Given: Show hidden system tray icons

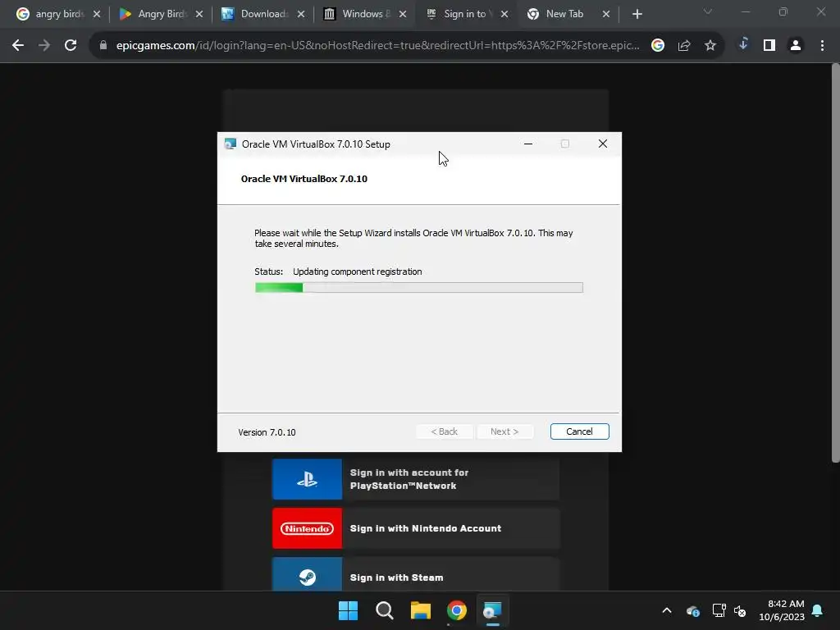Looking at the screenshot, I should 667,610.
